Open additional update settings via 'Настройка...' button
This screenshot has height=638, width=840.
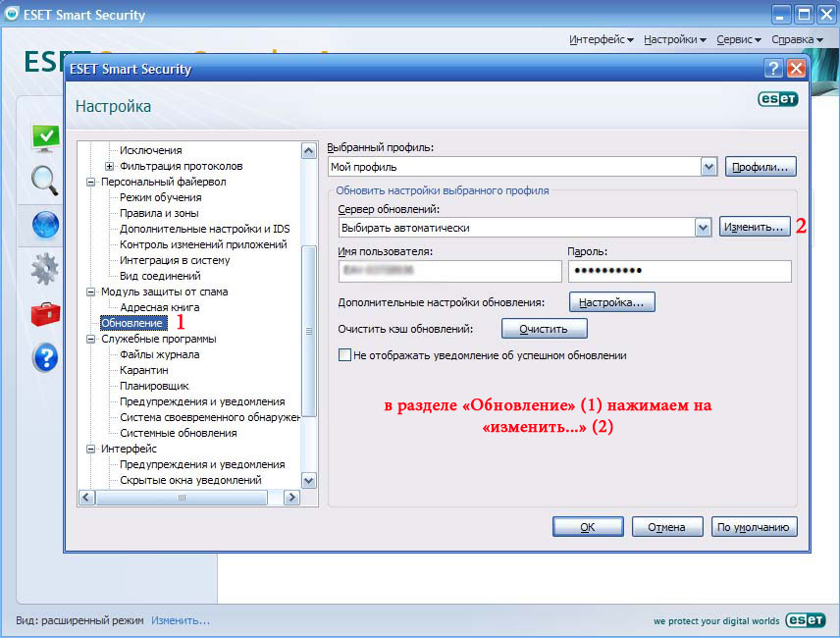pyautogui.click(x=611, y=302)
